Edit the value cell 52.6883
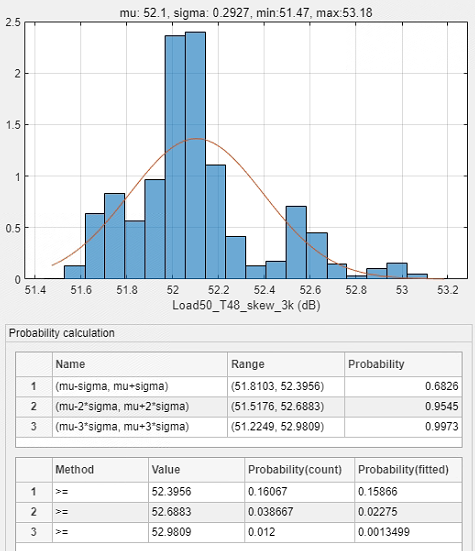475x551 pixels. tap(196, 512)
